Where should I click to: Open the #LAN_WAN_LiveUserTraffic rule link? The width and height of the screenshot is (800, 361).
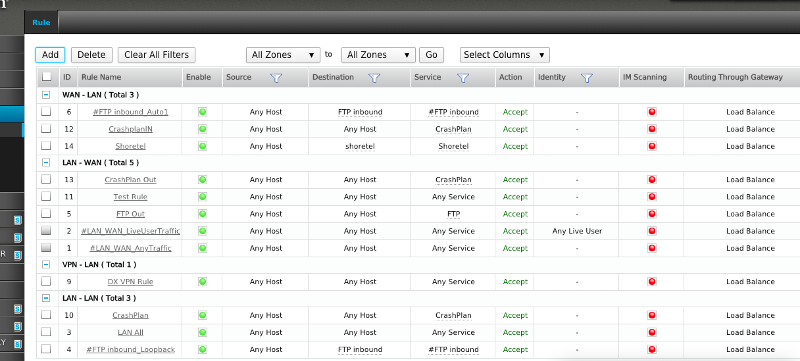pos(131,231)
